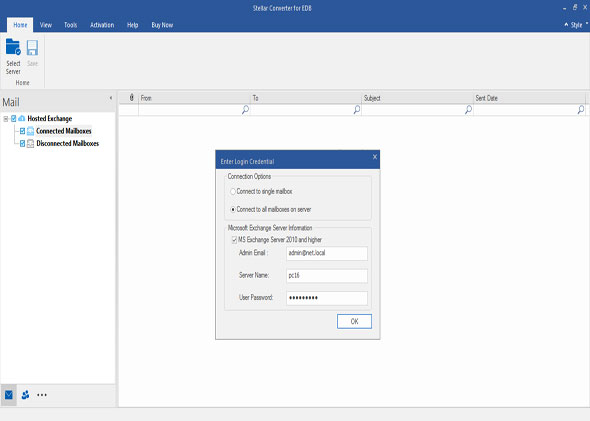Minimize the Stellar Converter window
The height and width of the screenshot is (421, 590).
[x=564, y=8]
